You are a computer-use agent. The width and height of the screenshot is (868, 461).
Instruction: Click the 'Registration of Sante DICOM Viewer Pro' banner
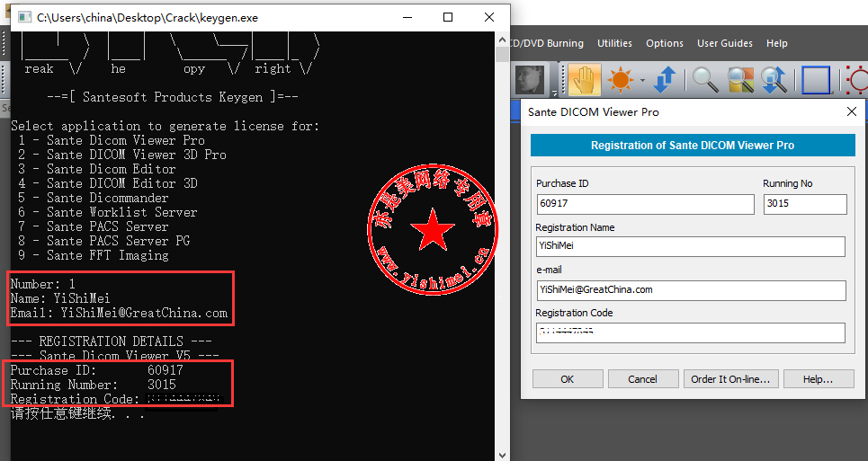[693, 146]
